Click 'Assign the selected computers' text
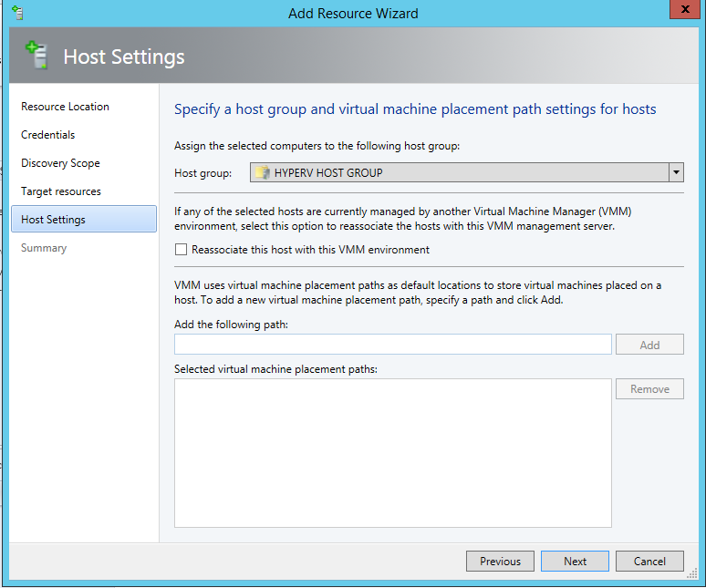Screen dimensions: 706x588 [317, 146]
